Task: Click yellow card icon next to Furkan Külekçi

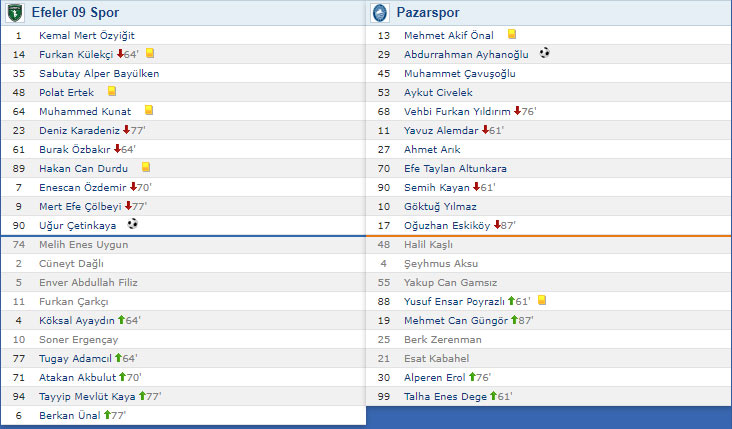Action: tap(149, 54)
